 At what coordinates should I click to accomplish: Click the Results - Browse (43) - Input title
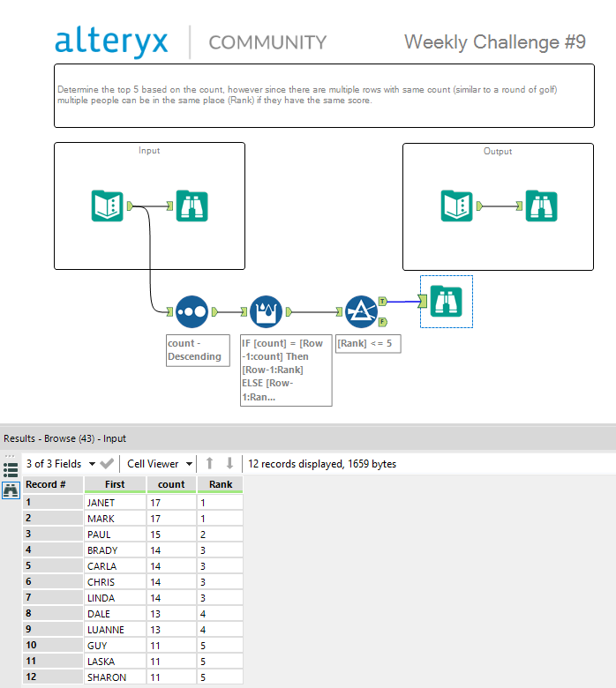64,438
